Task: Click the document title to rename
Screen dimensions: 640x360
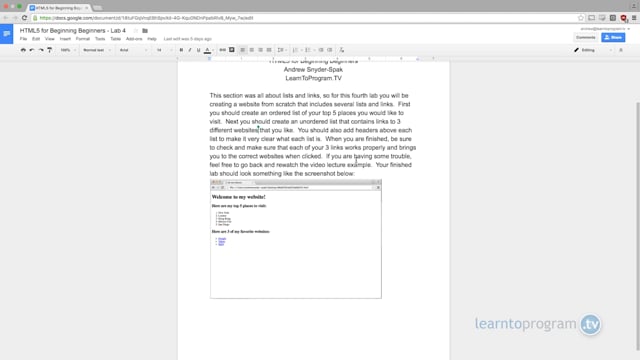Action: coord(73,31)
